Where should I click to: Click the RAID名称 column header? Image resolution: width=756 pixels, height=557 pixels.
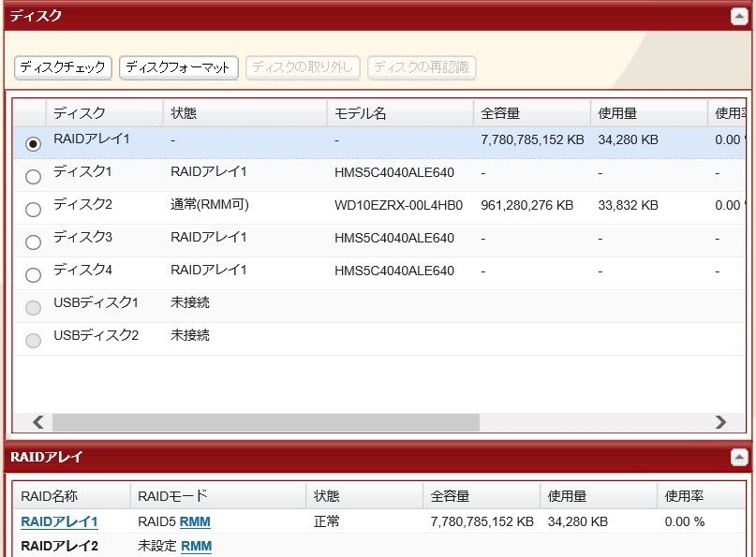click(x=72, y=496)
